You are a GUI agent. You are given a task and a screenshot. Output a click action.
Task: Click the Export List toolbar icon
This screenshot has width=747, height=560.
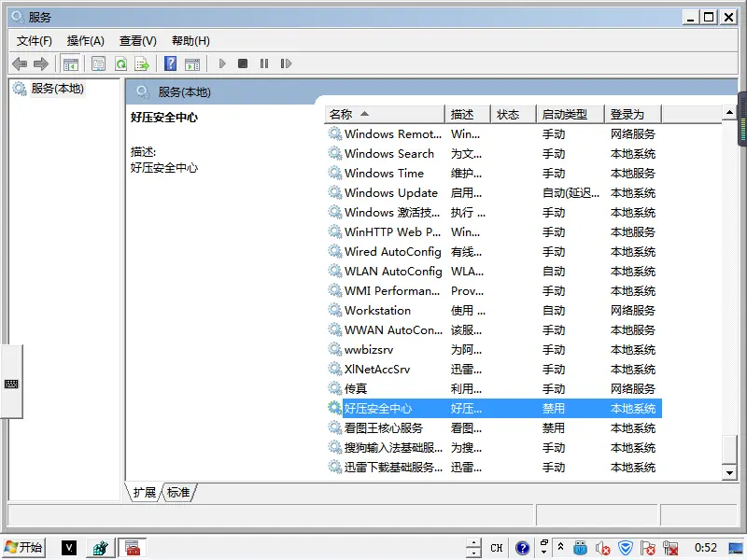click(x=142, y=63)
